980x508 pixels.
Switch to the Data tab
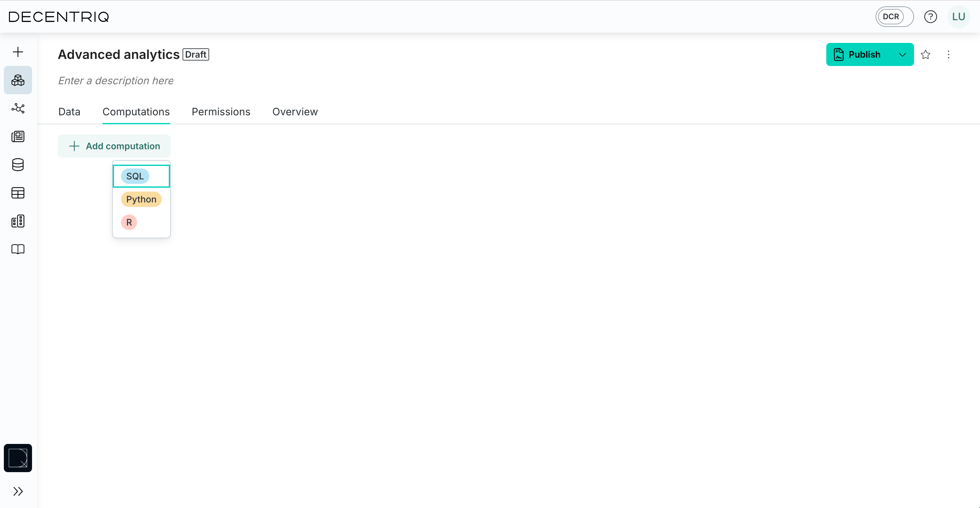pyautogui.click(x=69, y=111)
